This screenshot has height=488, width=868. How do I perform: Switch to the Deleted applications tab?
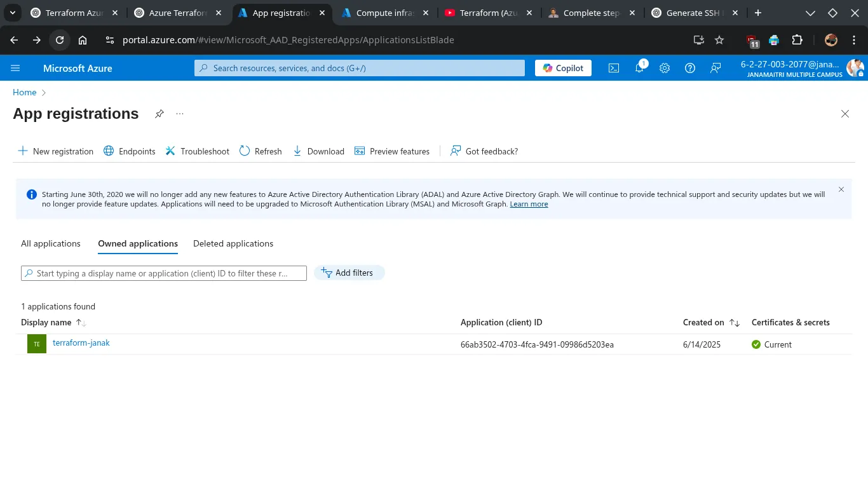pyautogui.click(x=233, y=243)
